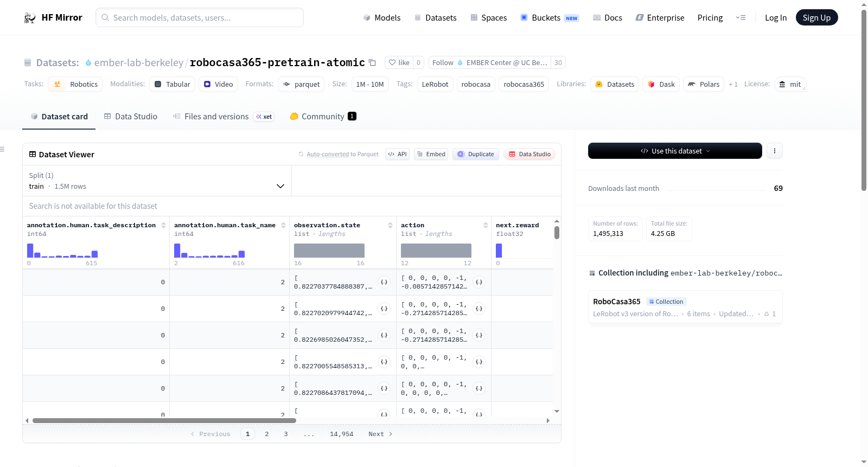This screenshot has height=467, width=868.
Task: Open the left sidebar toggle icon
Action: point(2,149)
